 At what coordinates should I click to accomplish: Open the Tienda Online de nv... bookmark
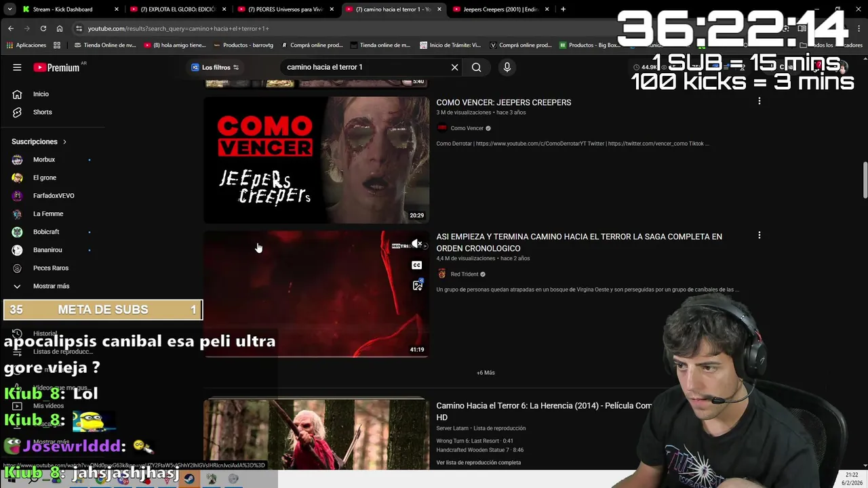[x=104, y=45]
